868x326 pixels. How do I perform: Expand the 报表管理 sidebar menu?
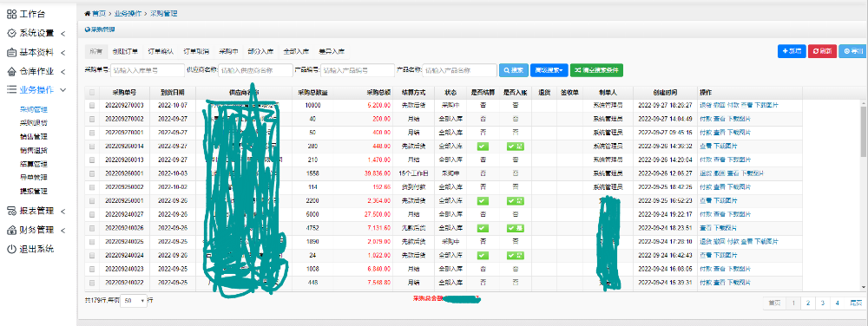[63, 211]
